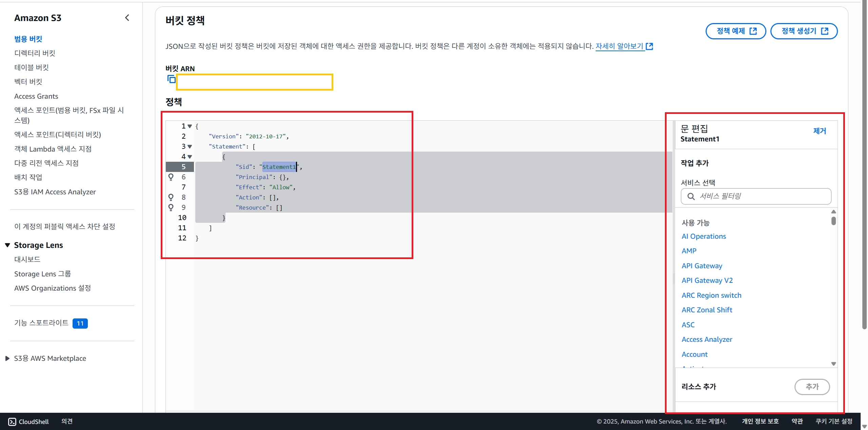Click external link icon beside 자세히 알아보기
Image resolution: width=868 pixels, height=430 pixels.
[x=649, y=46]
